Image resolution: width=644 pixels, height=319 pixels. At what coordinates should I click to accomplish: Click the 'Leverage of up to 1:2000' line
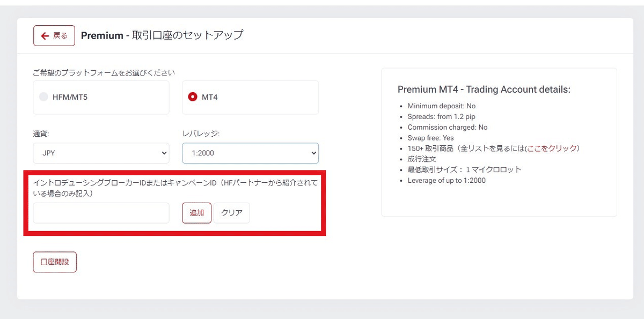(x=447, y=180)
